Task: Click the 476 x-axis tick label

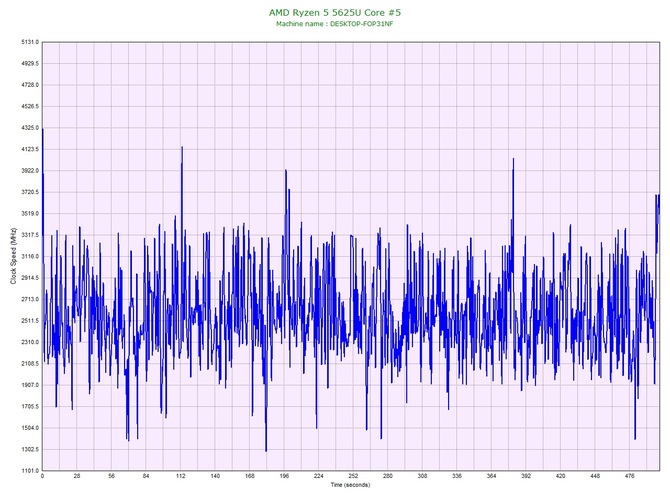Action: point(630,476)
